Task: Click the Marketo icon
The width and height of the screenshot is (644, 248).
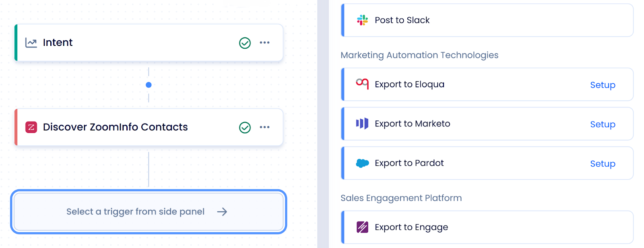Action: [x=362, y=124]
